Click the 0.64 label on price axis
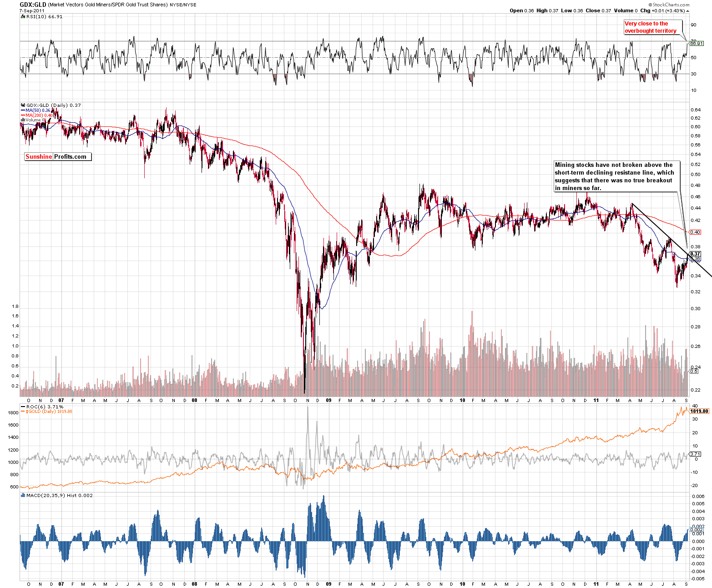This screenshot has width=712, height=588. tap(695, 110)
